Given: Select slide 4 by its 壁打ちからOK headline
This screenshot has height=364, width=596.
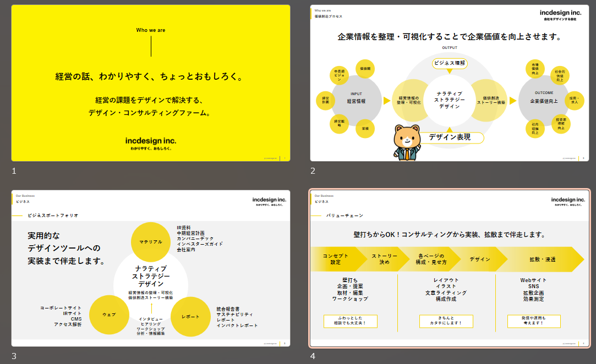Looking at the screenshot, I should (450, 234).
